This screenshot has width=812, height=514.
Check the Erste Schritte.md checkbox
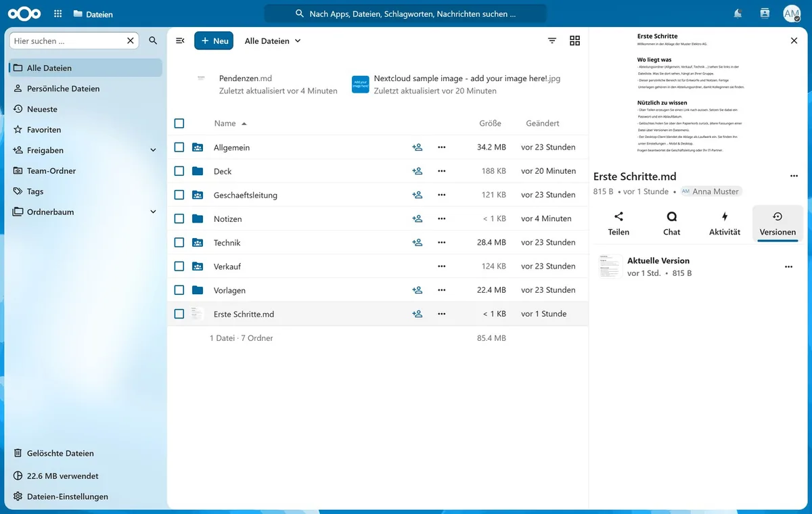tap(179, 314)
